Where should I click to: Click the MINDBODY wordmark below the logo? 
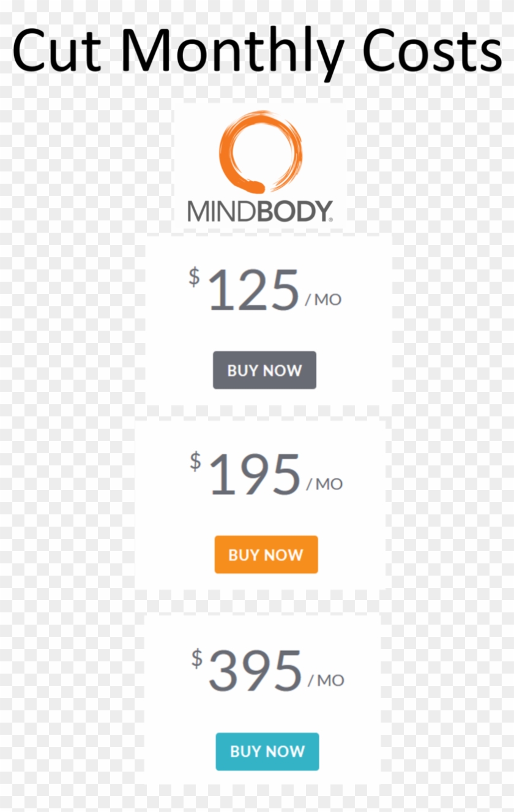(x=257, y=211)
